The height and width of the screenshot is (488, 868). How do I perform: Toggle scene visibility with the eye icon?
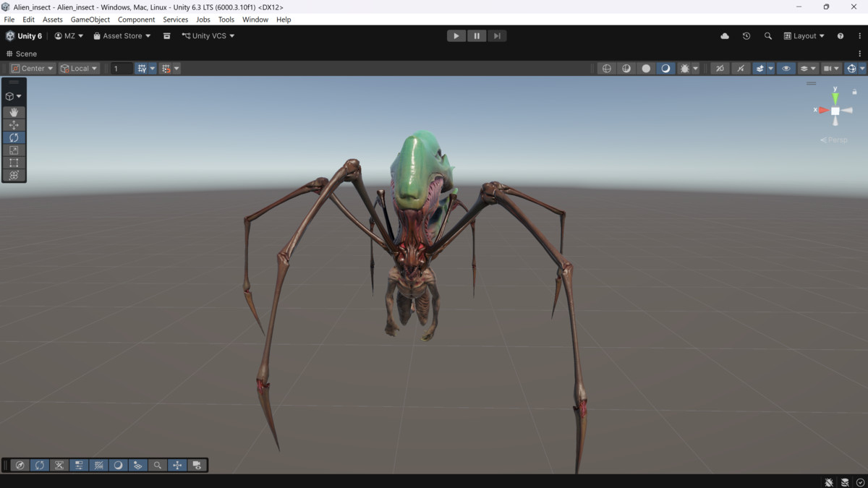point(786,68)
